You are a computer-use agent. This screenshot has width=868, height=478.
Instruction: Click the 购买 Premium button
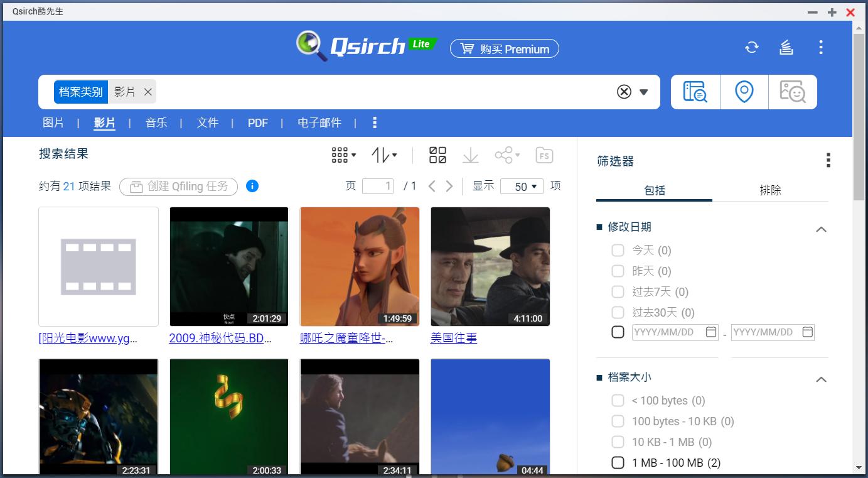(x=504, y=48)
